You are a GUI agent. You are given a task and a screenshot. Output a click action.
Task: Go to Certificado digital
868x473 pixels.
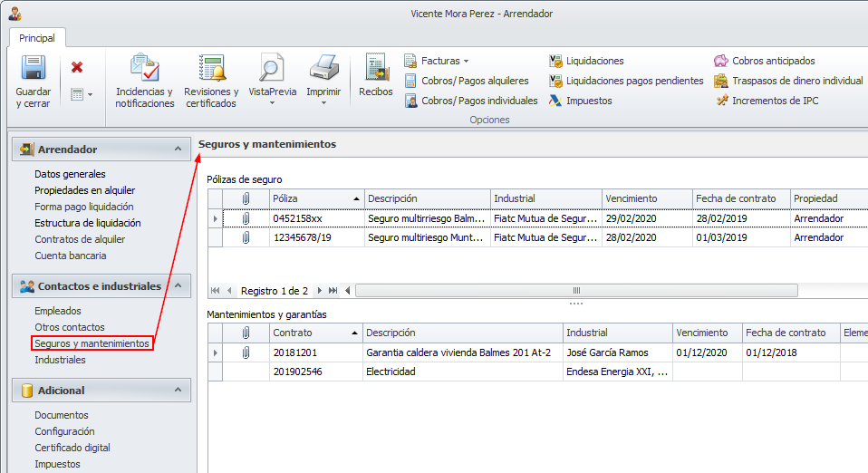click(72, 448)
